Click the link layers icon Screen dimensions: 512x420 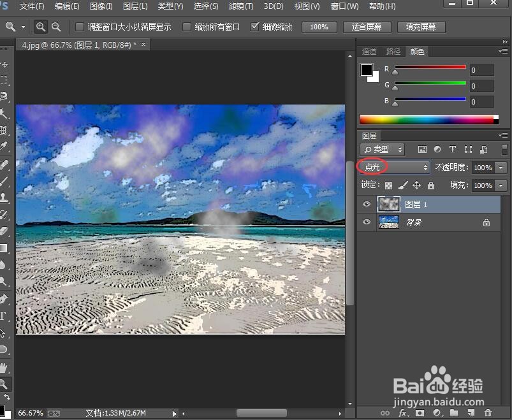pos(385,413)
